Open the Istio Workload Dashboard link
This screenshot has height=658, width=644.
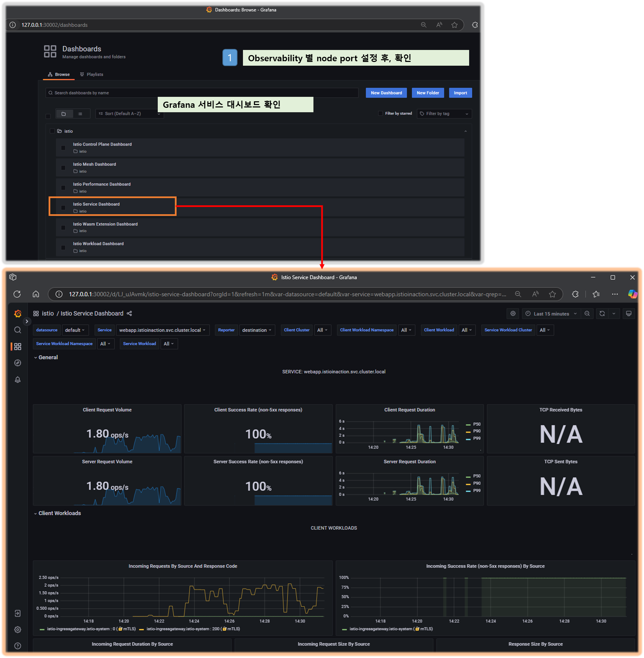[98, 244]
